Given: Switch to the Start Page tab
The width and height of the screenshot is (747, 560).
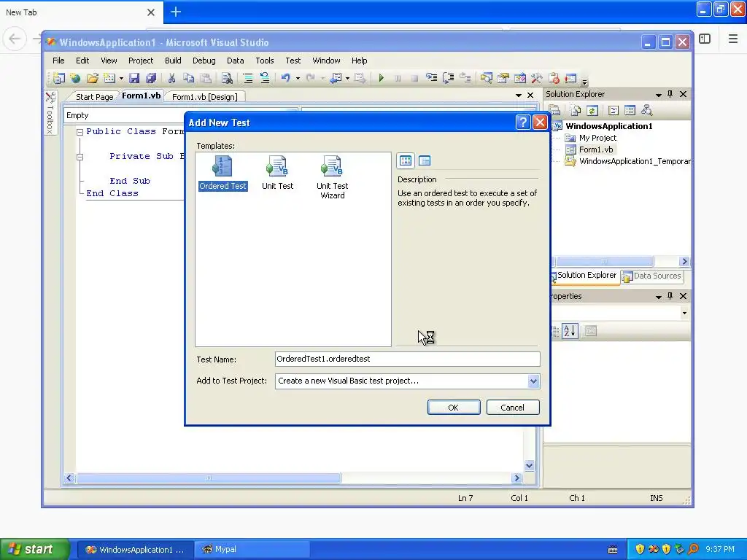Looking at the screenshot, I should coord(94,97).
